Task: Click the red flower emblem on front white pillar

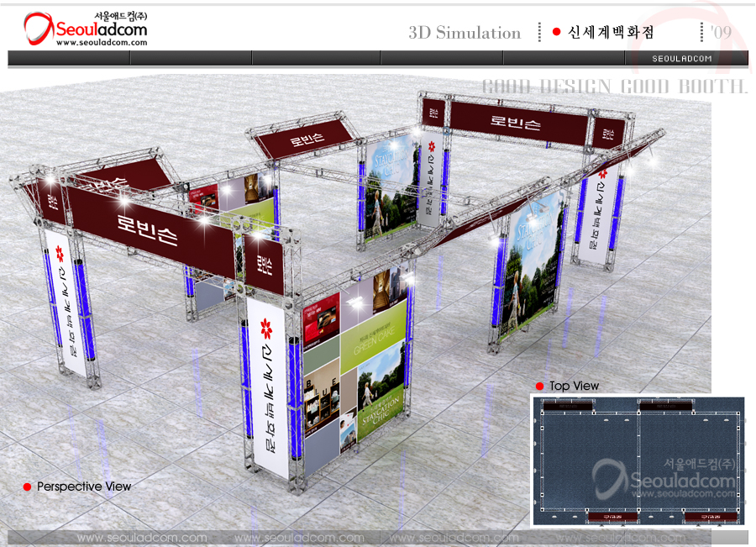Action: [267, 325]
